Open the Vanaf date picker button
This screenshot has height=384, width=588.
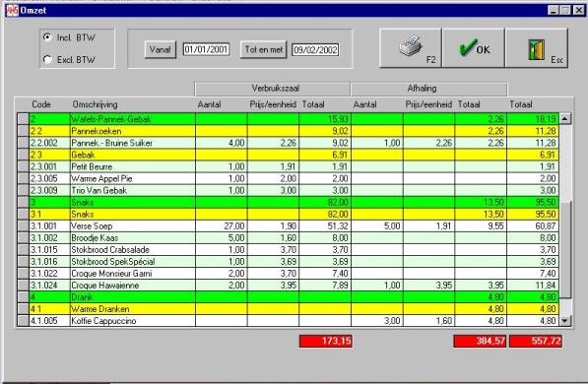click(161, 49)
